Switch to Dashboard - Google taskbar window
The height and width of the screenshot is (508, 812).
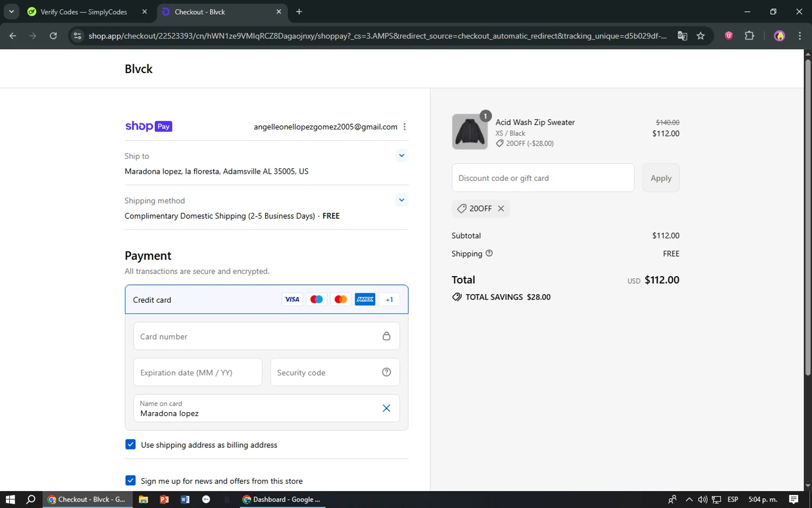tap(281, 499)
